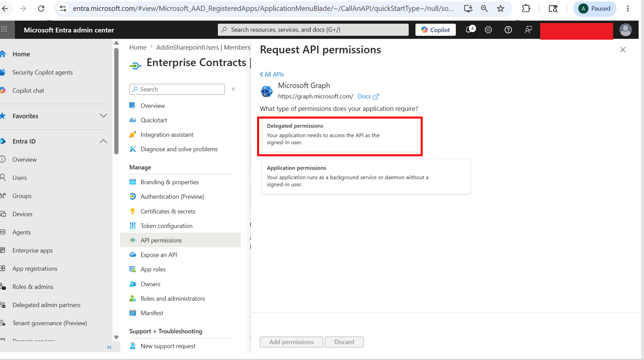Screen dimensions: 644x360
Task: Reload the page in browser
Action: tap(41, 8)
